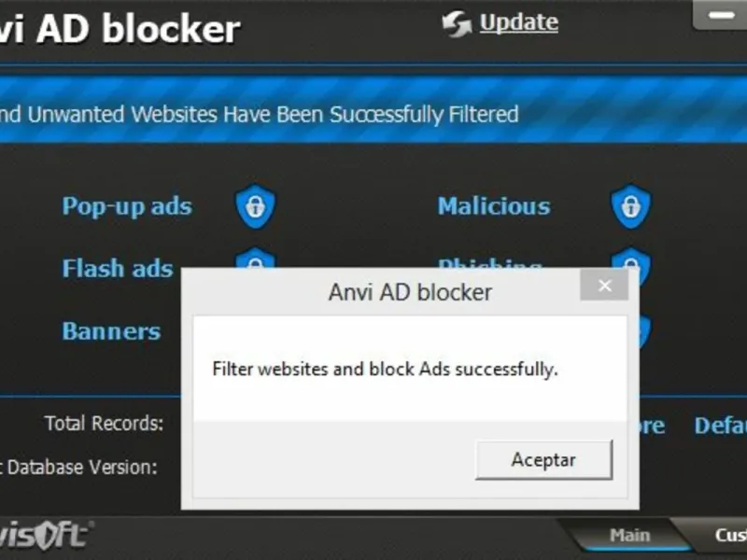The image size is (747, 560).
Task: Click the partly hidden shield right of dialog
Action: 644,331
